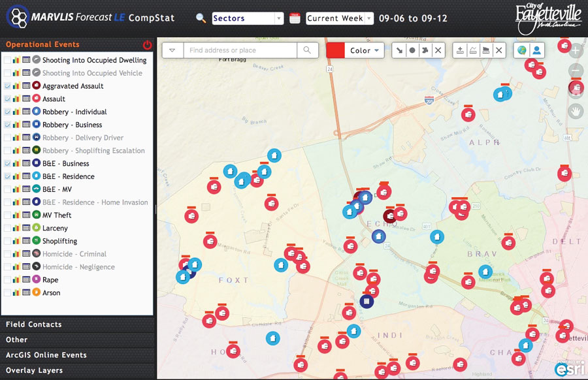Image resolution: width=588 pixels, height=380 pixels.
Task: Search using the address bar magnifier button
Action: pyautogui.click(x=307, y=50)
